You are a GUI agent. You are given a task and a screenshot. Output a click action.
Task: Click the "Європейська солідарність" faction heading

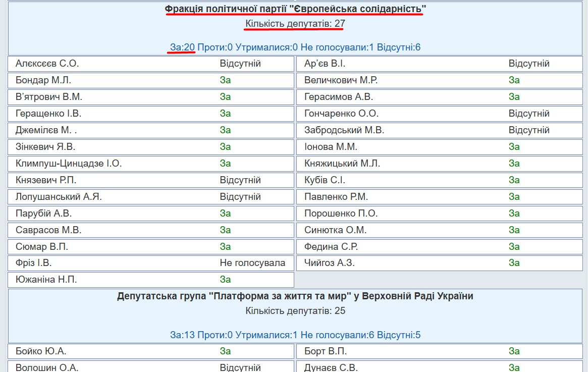[x=295, y=9]
